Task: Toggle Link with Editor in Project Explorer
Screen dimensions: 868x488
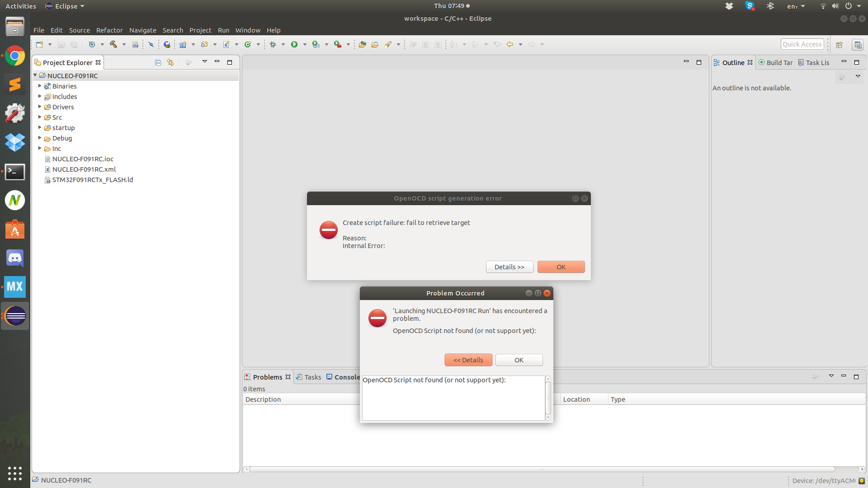Action: (170, 62)
